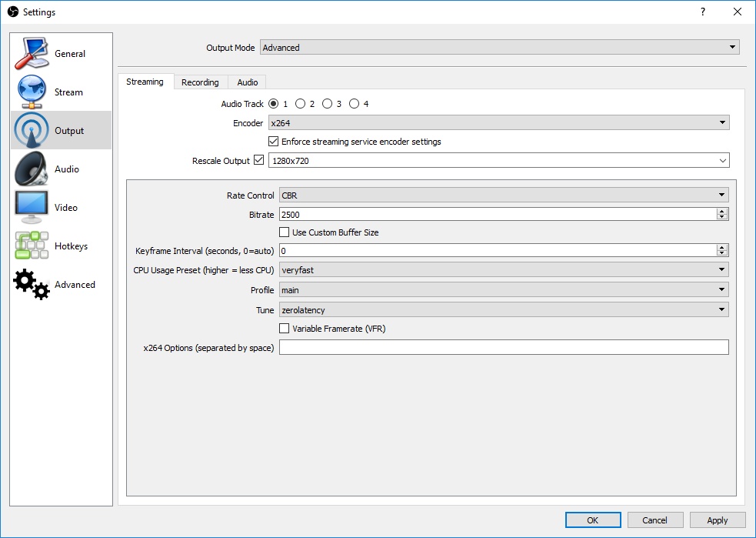Decrease Keyframe Interval with down arrow
Screen dimensions: 756x538
[x=721, y=253]
